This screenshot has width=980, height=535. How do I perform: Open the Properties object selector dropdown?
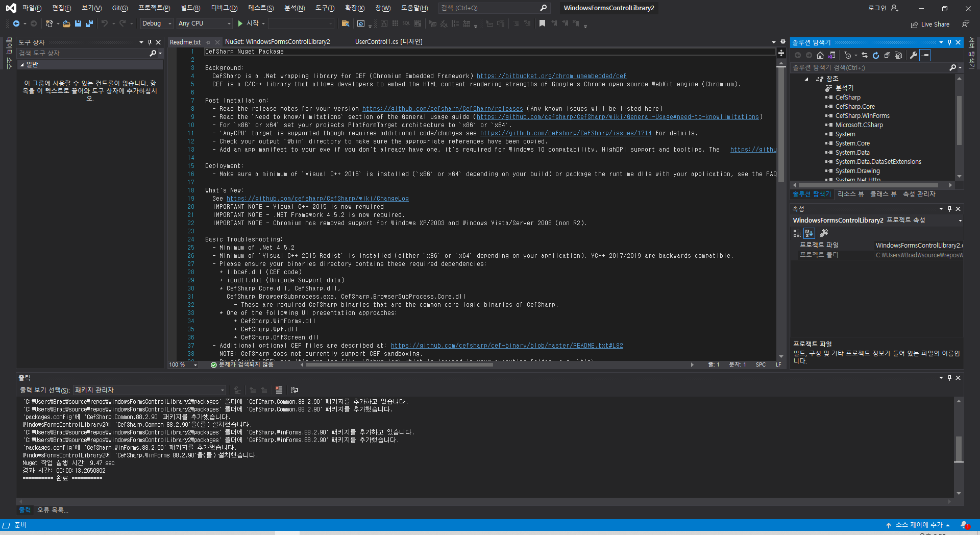point(960,221)
